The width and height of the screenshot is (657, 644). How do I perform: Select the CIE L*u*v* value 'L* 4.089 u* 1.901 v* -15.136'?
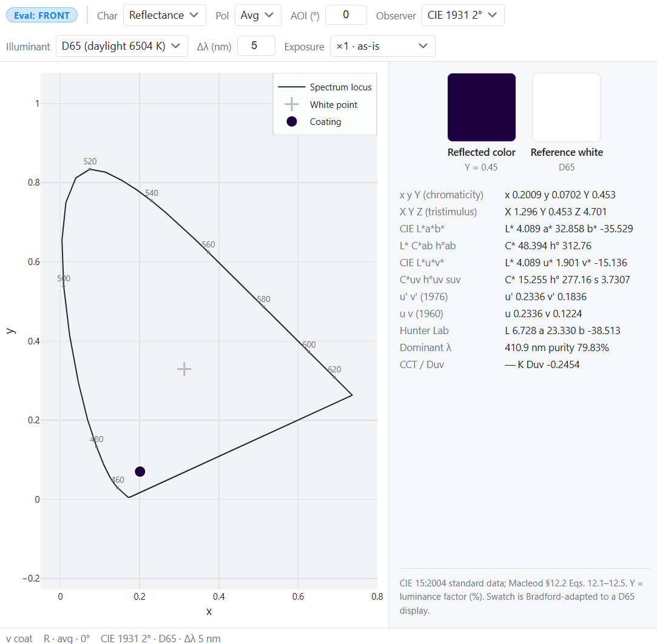tap(565, 263)
